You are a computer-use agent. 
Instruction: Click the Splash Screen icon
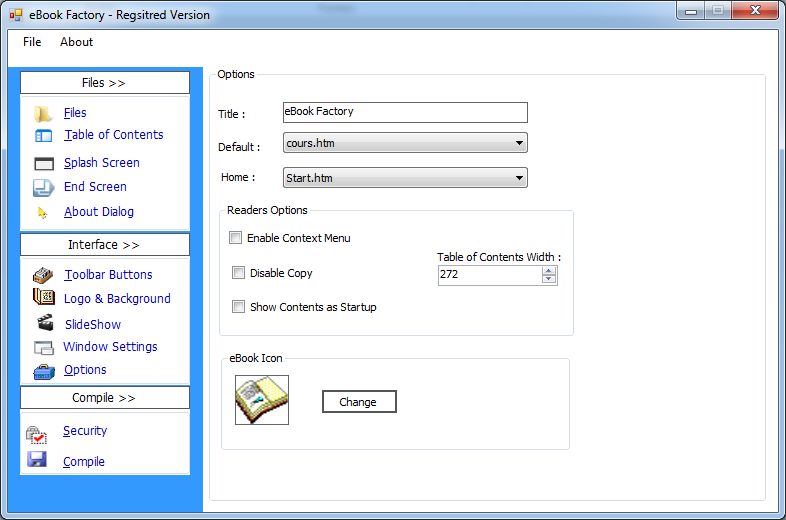tap(44, 163)
